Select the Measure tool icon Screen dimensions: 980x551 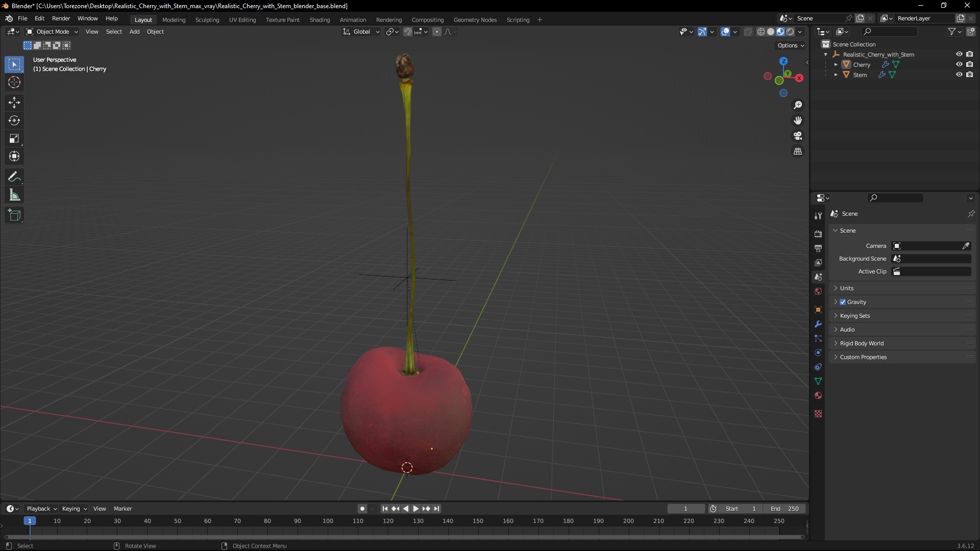click(15, 195)
